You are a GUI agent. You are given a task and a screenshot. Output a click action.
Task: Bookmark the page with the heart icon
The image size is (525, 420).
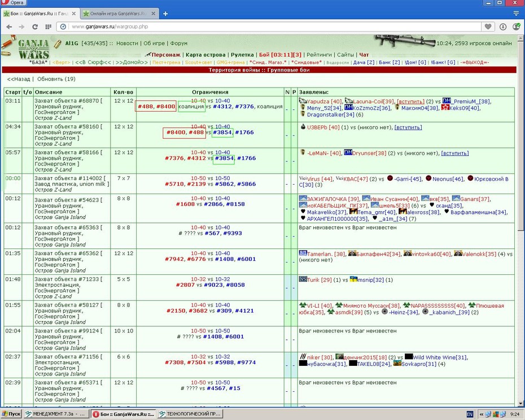click(488, 27)
